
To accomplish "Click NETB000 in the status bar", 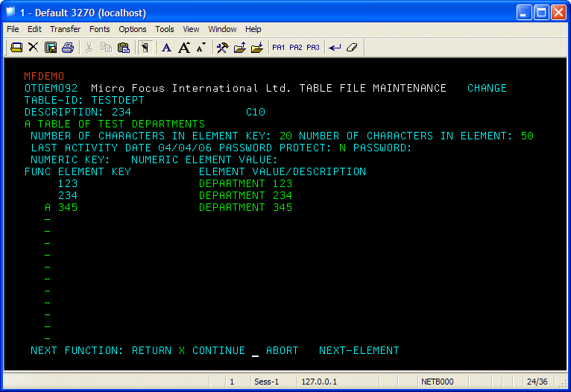I will pyautogui.click(x=438, y=382).
